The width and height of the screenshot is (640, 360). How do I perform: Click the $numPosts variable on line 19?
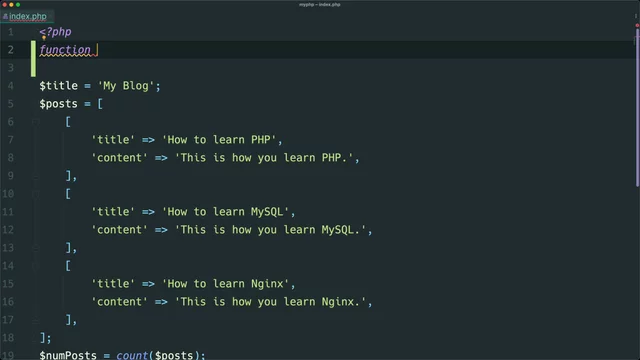point(68,355)
